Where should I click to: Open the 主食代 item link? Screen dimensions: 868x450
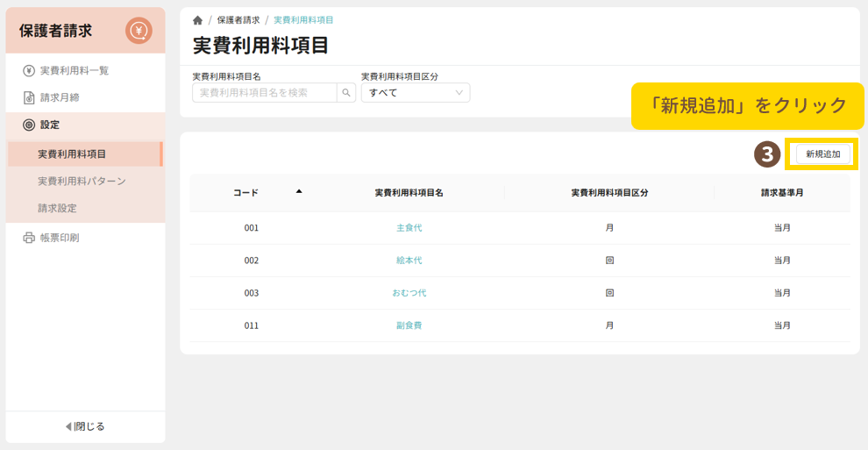click(x=409, y=228)
